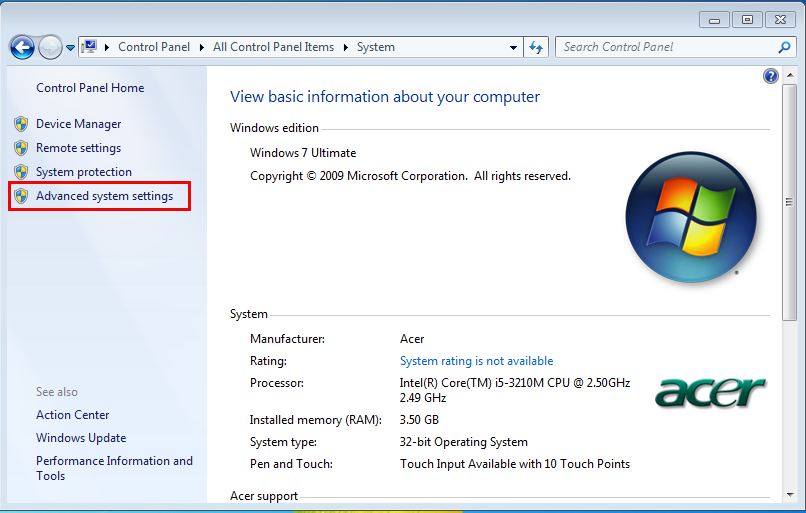The height and width of the screenshot is (513, 806).
Task: Open the Remote settings link
Action: click(78, 148)
